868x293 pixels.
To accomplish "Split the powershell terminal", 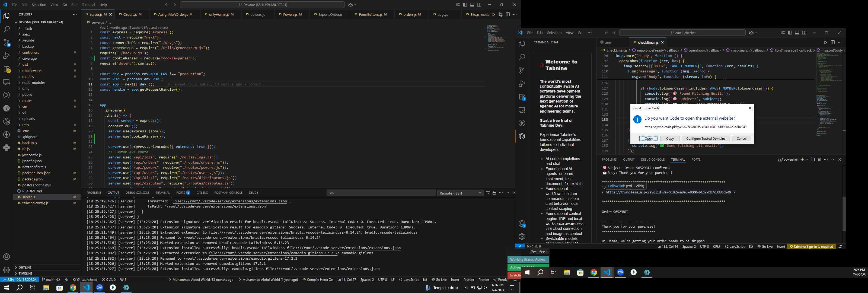I will (x=813, y=160).
